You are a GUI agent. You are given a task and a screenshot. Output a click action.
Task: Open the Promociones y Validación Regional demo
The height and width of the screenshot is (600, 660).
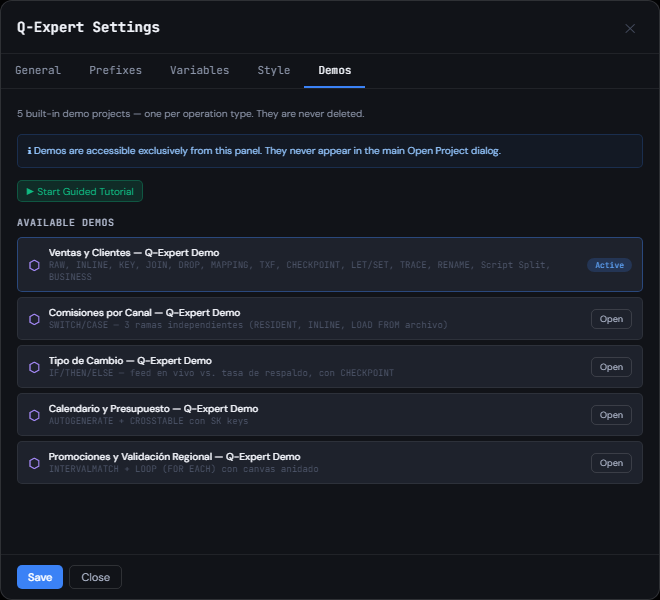(611, 463)
